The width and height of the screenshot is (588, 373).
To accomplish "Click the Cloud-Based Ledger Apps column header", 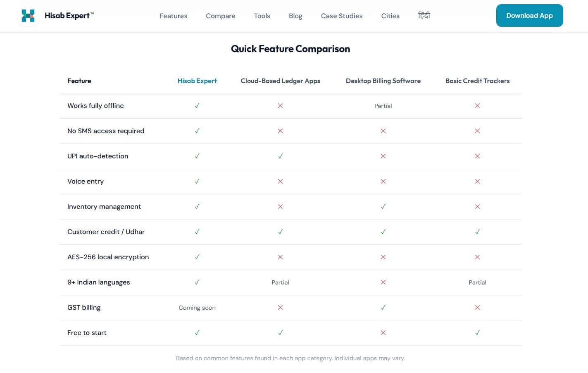I will (x=281, y=81).
